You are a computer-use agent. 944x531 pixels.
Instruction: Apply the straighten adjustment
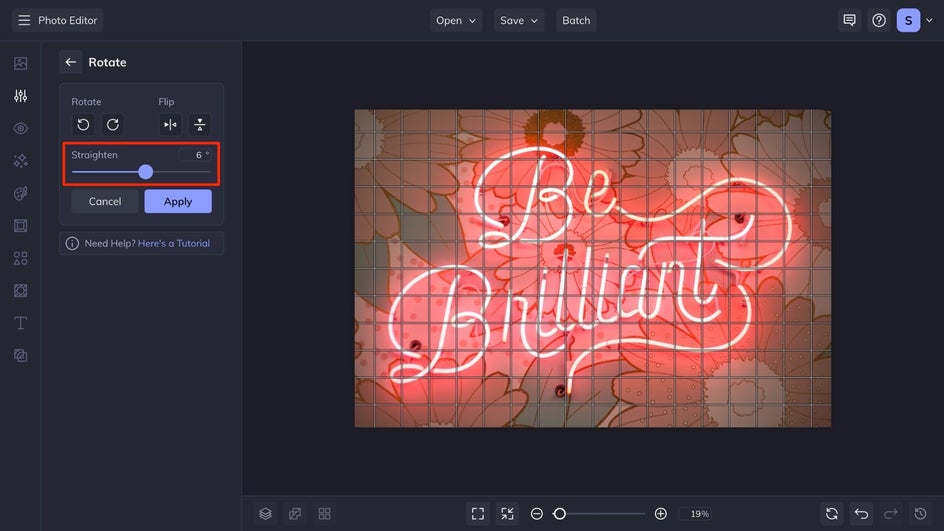[x=178, y=202]
